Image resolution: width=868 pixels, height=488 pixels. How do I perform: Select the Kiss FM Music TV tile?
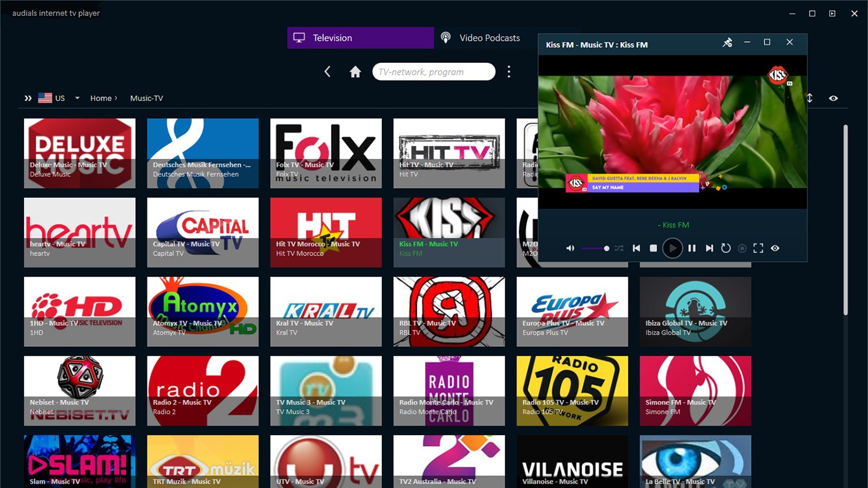point(449,233)
